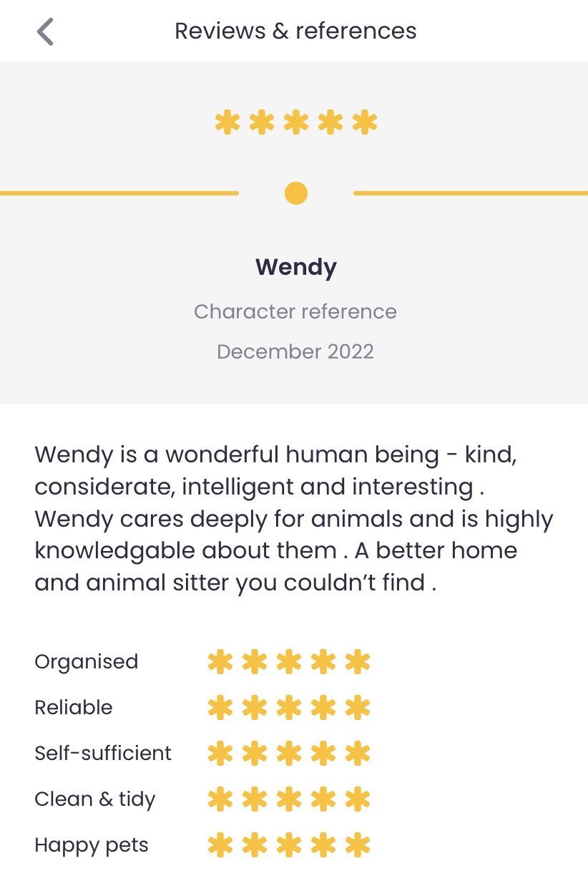Screen dimensions: 588x886
Task: Tap the first star next to Organised
Action: [x=220, y=662]
